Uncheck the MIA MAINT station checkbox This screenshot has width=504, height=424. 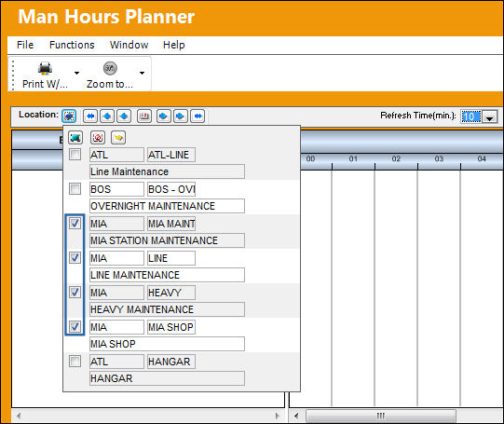(75, 223)
